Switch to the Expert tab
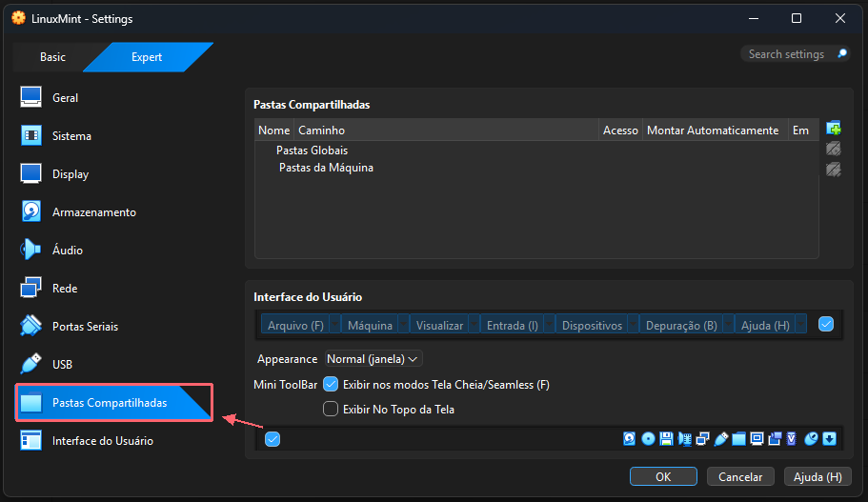The width and height of the screenshot is (868, 502). click(147, 57)
